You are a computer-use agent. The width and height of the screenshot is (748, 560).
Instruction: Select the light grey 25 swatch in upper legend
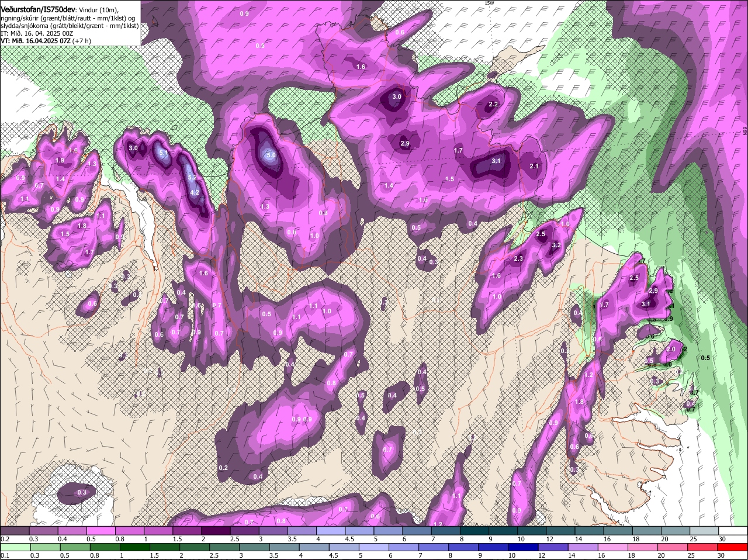coord(704,530)
